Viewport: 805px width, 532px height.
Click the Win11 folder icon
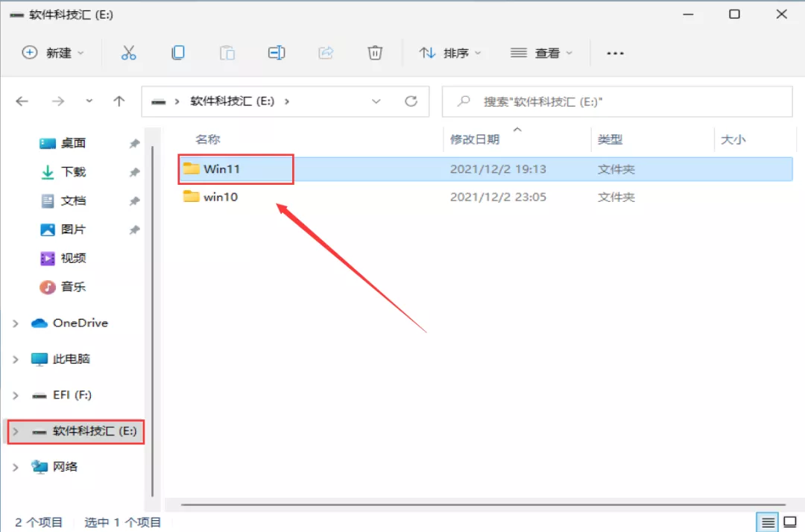click(x=191, y=168)
